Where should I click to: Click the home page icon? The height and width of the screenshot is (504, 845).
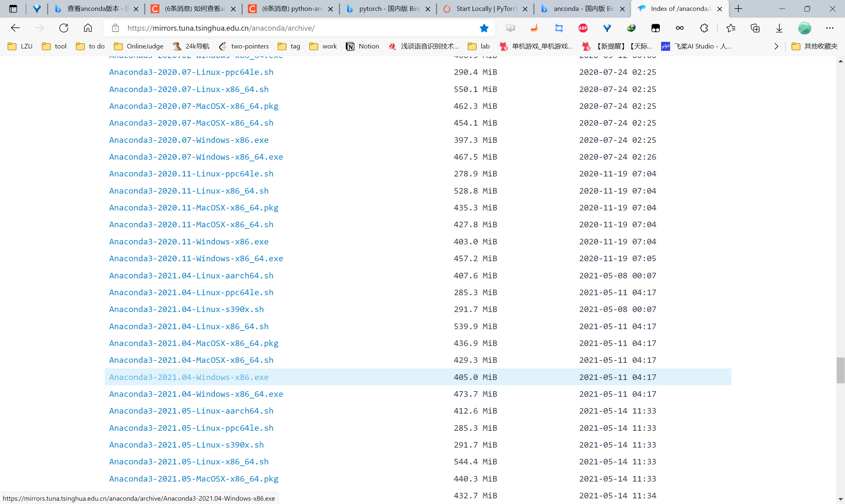pos(88,28)
